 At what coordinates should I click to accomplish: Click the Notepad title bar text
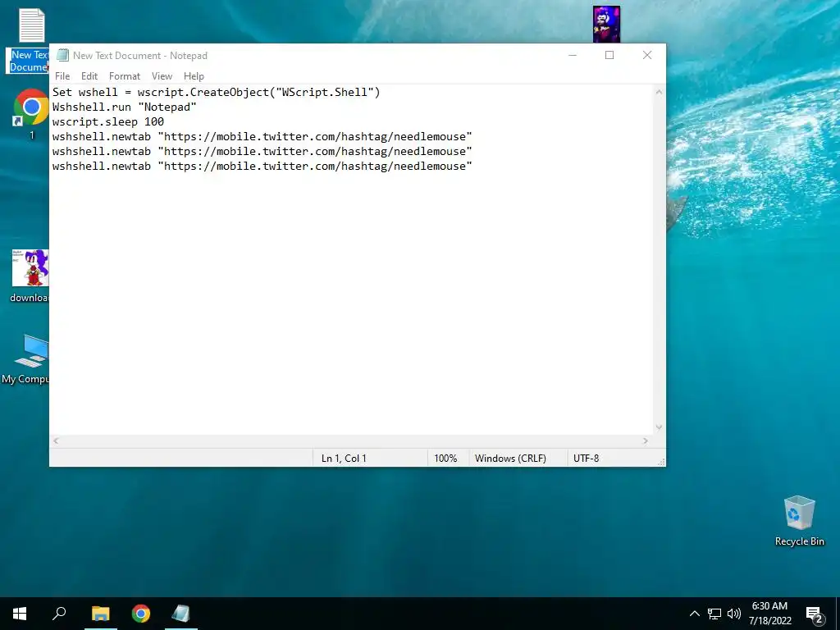[139, 55]
